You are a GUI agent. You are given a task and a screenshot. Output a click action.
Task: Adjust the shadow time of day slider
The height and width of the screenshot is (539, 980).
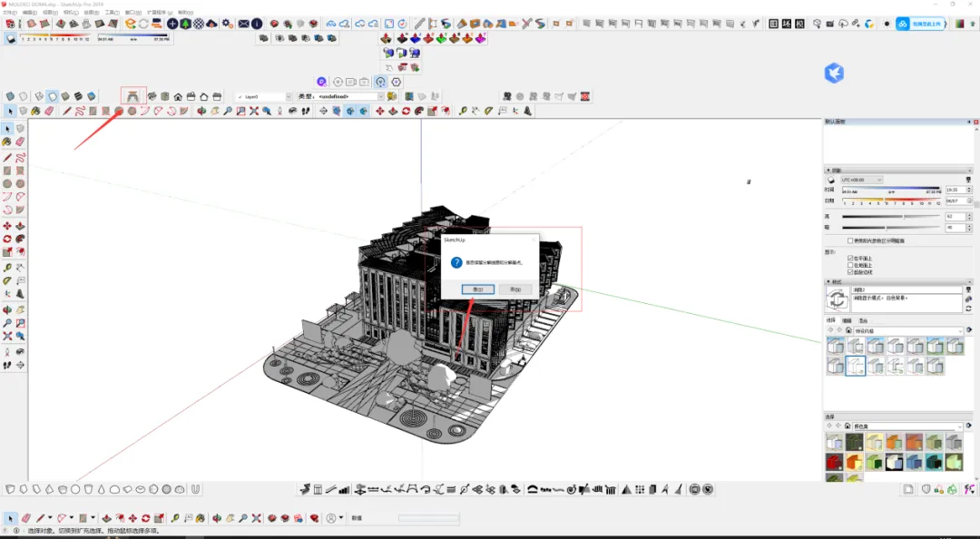[891, 191]
